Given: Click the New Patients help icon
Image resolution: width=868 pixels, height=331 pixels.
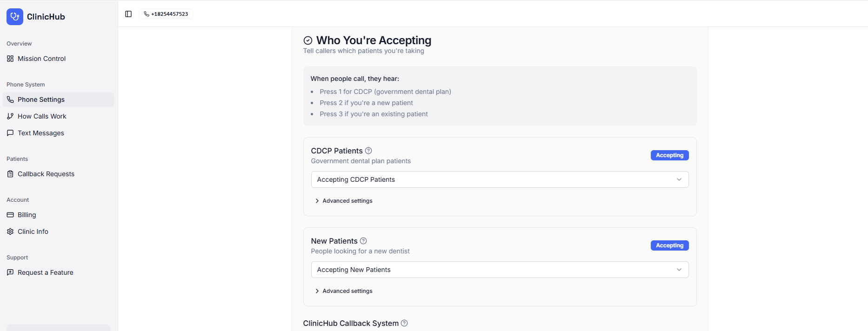Looking at the screenshot, I should (363, 241).
